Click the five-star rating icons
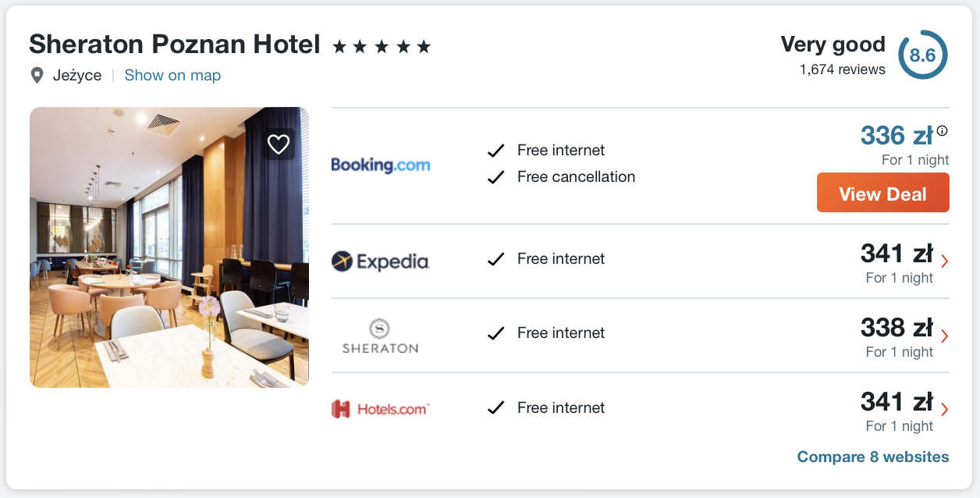The image size is (980, 498). 381,47
